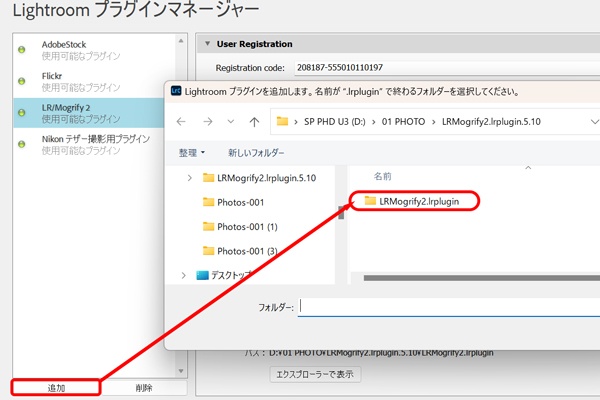
Task: Click green status dot beside AdobeStock
Action: coord(22,50)
